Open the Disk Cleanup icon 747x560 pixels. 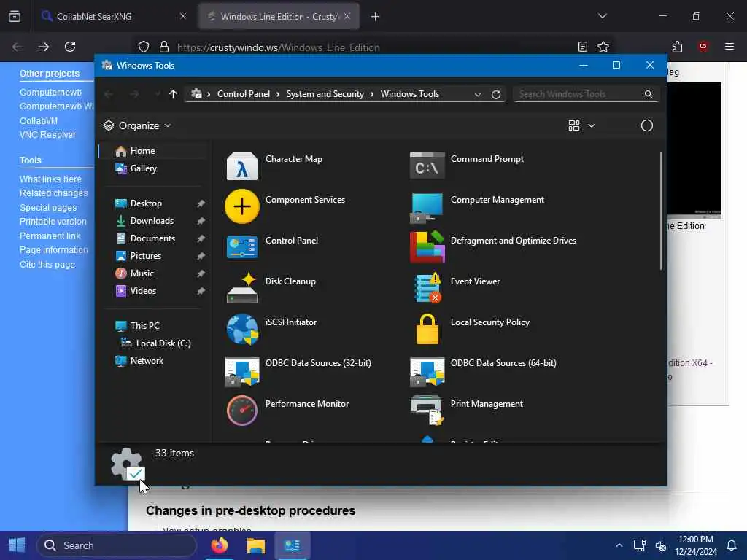pos(242,288)
